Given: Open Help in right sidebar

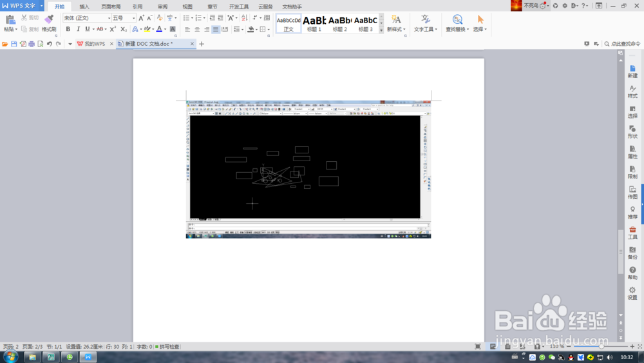Looking at the screenshot, I should 632,273.
